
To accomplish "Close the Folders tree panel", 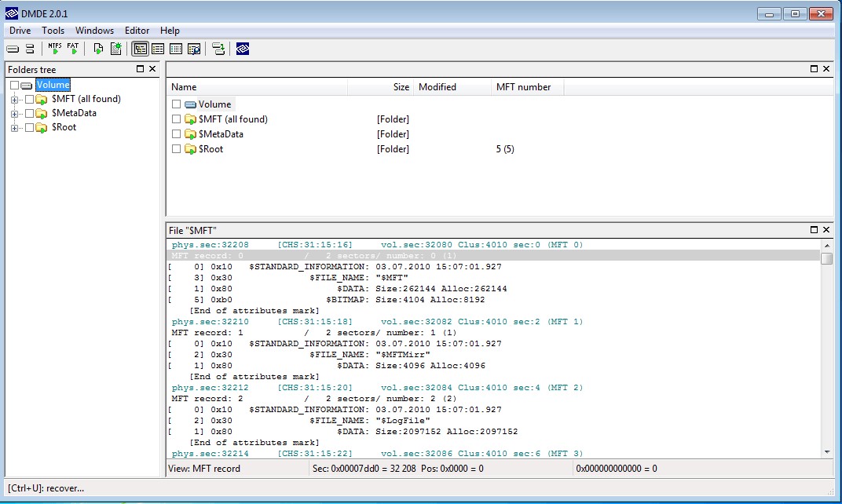I will [152, 69].
